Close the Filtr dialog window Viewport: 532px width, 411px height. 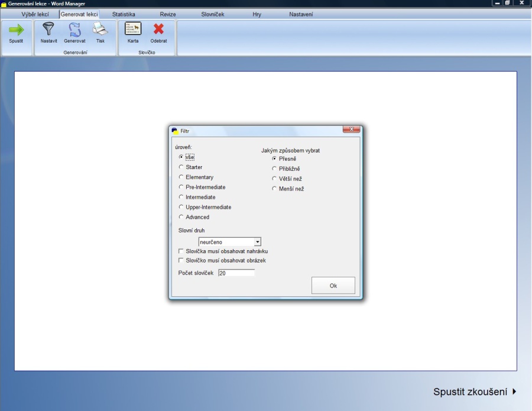(x=351, y=130)
